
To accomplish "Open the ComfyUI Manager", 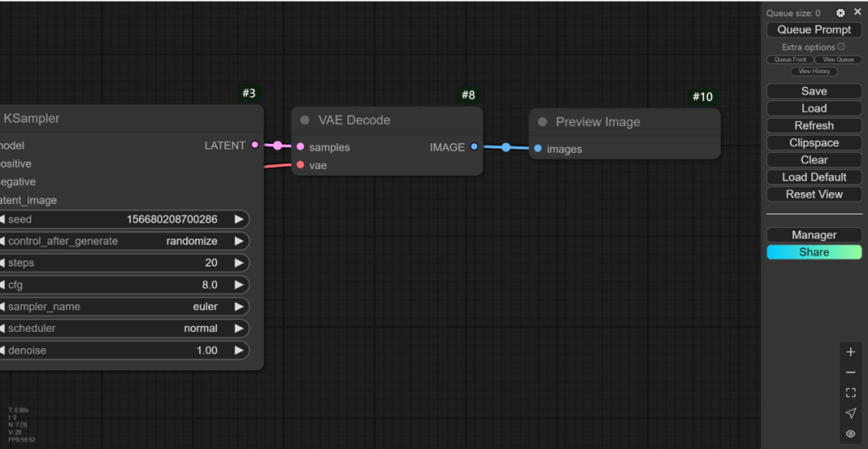I will click(x=813, y=235).
